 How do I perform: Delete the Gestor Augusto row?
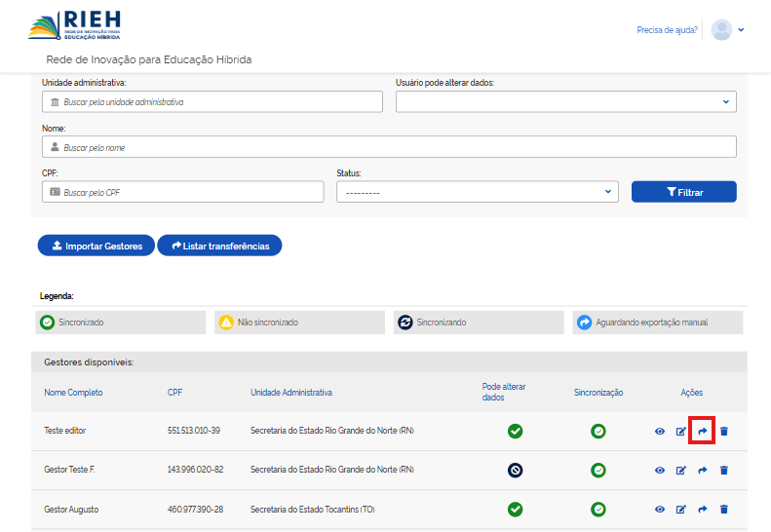click(x=724, y=509)
